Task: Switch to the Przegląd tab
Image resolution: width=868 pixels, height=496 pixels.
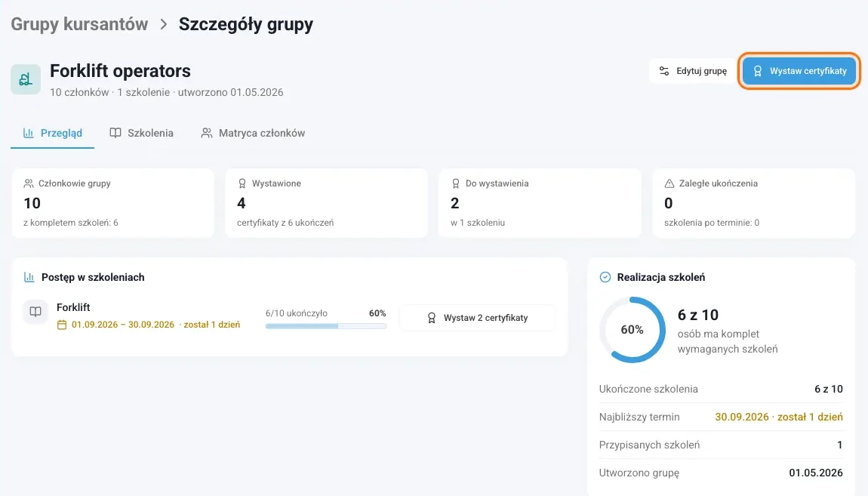Action: [x=53, y=133]
